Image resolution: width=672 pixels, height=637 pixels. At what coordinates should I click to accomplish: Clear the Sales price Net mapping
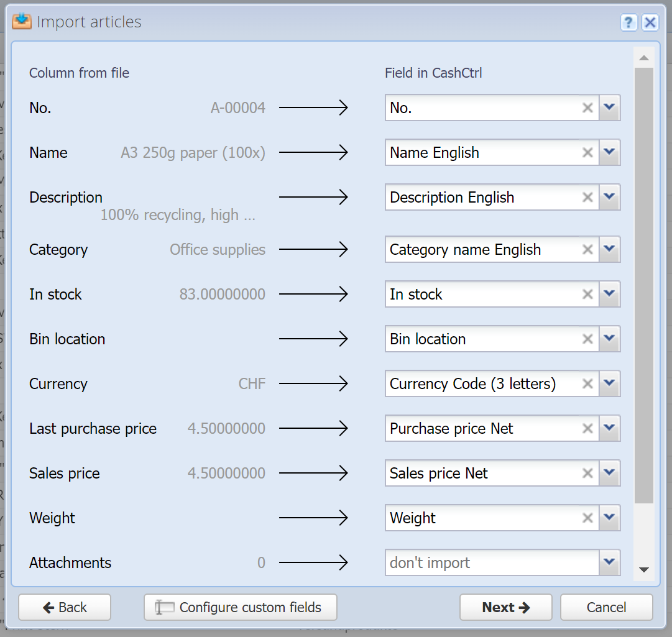pyautogui.click(x=587, y=474)
